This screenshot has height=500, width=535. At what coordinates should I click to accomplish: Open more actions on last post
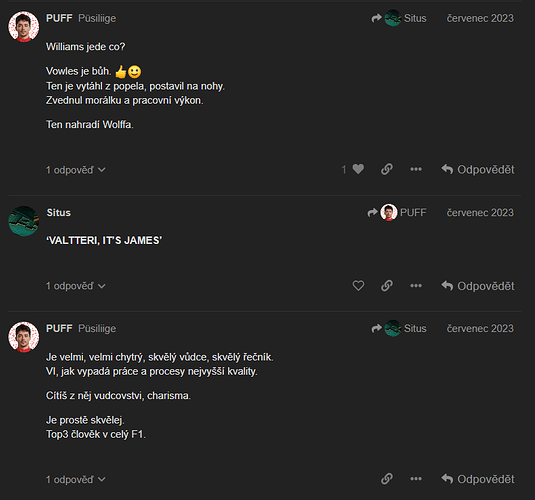416,479
